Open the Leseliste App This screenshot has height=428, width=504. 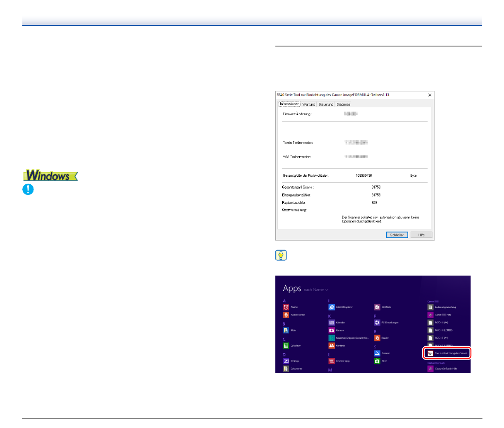click(x=332, y=361)
